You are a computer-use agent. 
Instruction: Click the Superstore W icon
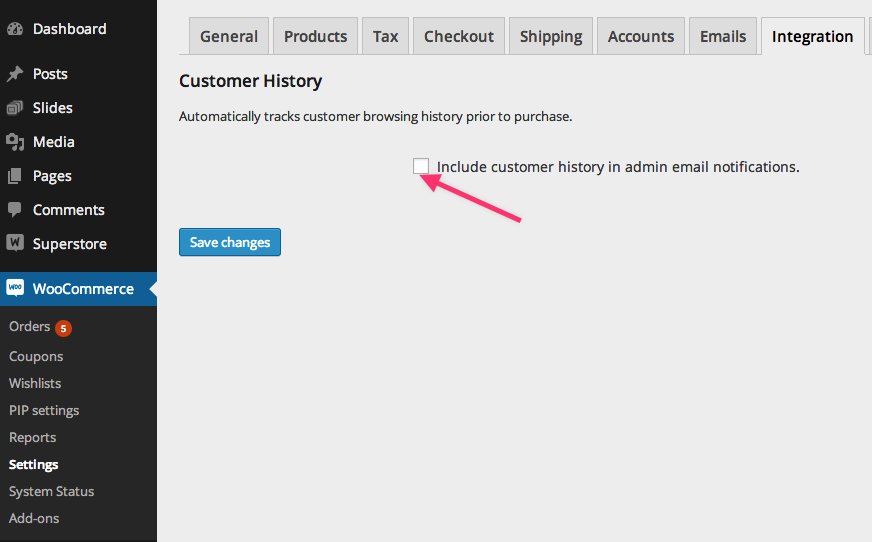click(15, 243)
